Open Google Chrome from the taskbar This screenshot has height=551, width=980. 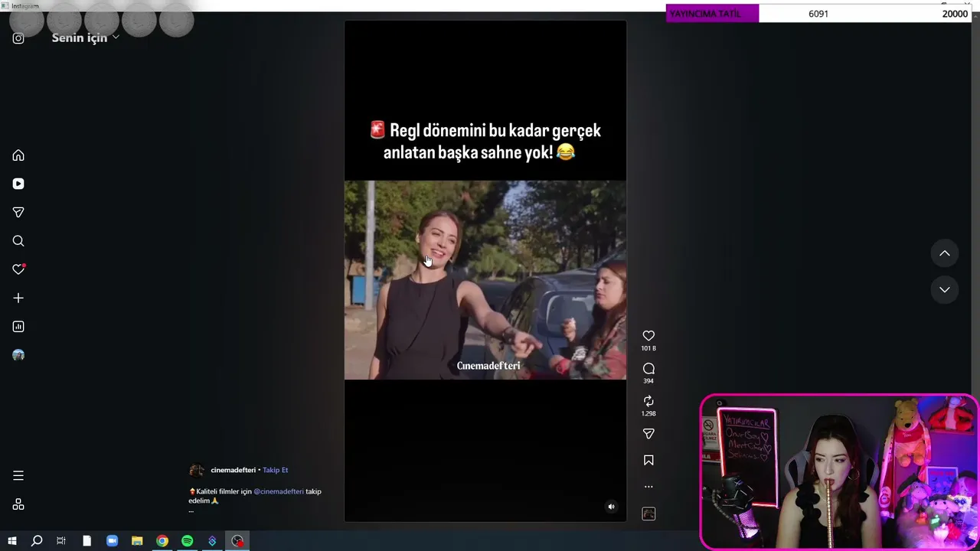[x=162, y=541]
